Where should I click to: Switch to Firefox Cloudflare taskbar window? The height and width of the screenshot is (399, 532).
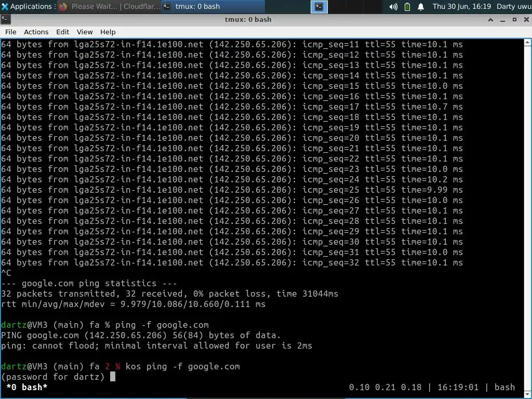pyautogui.click(x=109, y=6)
